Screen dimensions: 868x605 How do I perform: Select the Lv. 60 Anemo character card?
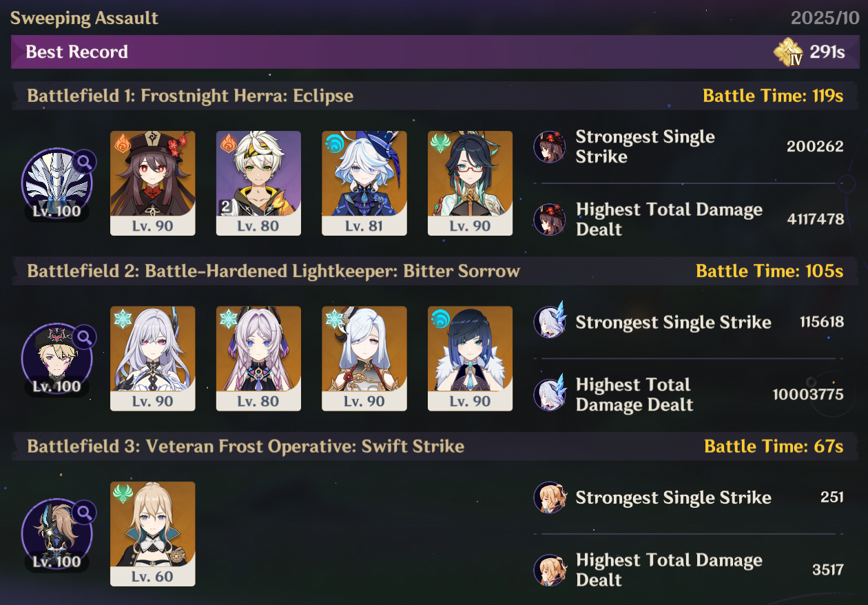click(153, 534)
